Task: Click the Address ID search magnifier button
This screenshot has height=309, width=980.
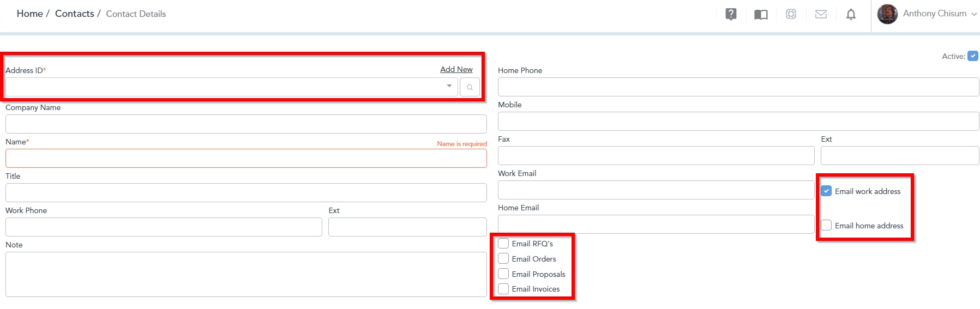Action: (470, 87)
